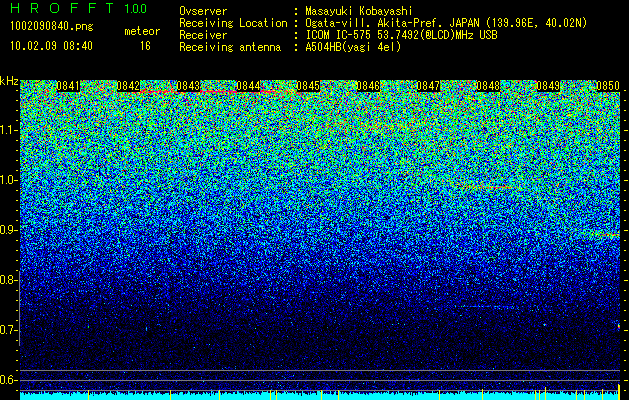
Task: Click the HROFFT 1.0.0 title text
Action: pos(79,8)
